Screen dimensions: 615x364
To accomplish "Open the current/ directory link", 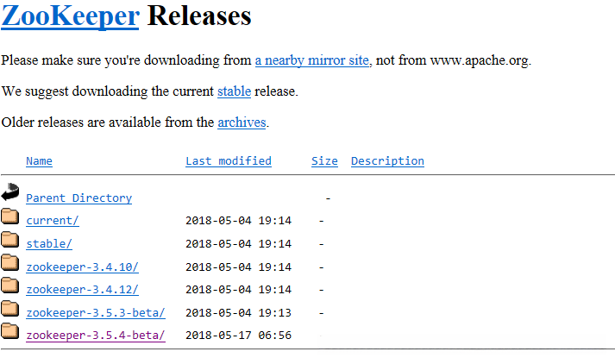I will point(52,221).
